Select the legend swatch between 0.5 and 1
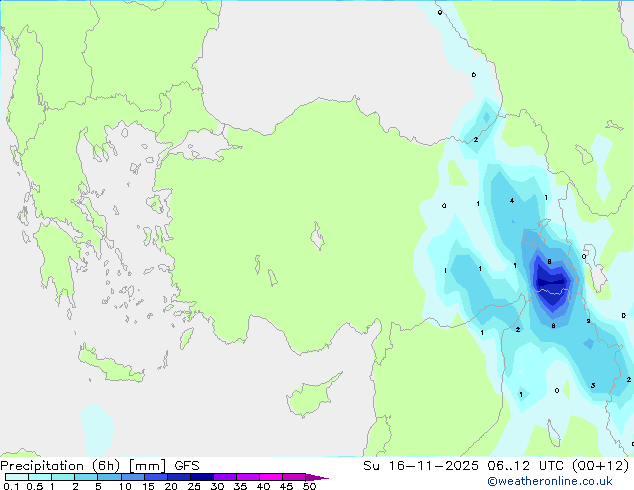The width and height of the screenshot is (634, 490). tap(40, 477)
